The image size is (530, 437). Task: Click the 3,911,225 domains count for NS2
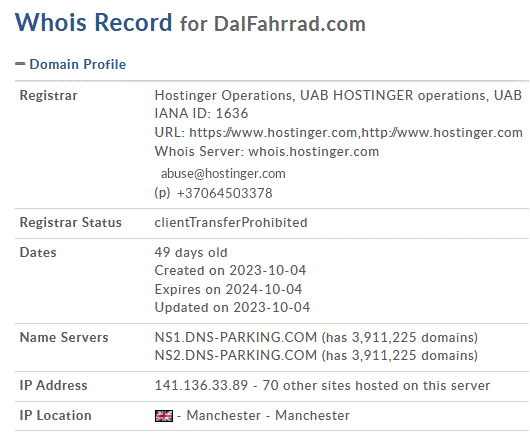[x=415, y=356]
